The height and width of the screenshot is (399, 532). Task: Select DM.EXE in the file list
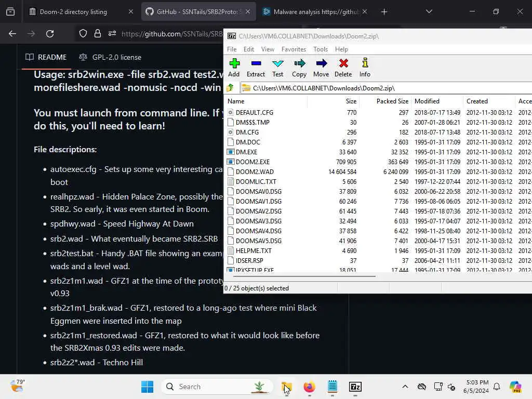pos(378,152)
